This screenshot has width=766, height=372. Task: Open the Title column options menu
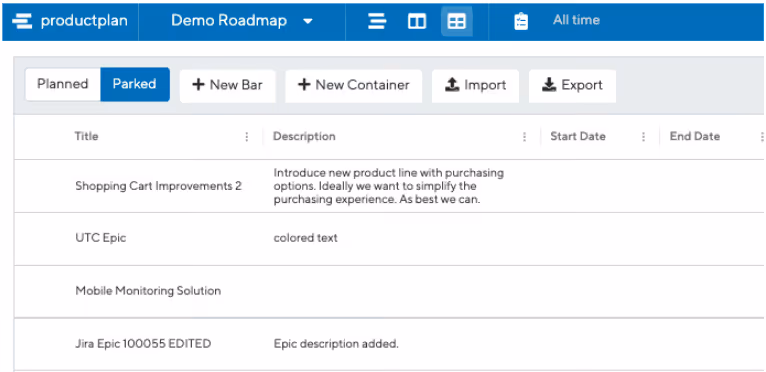tap(247, 137)
